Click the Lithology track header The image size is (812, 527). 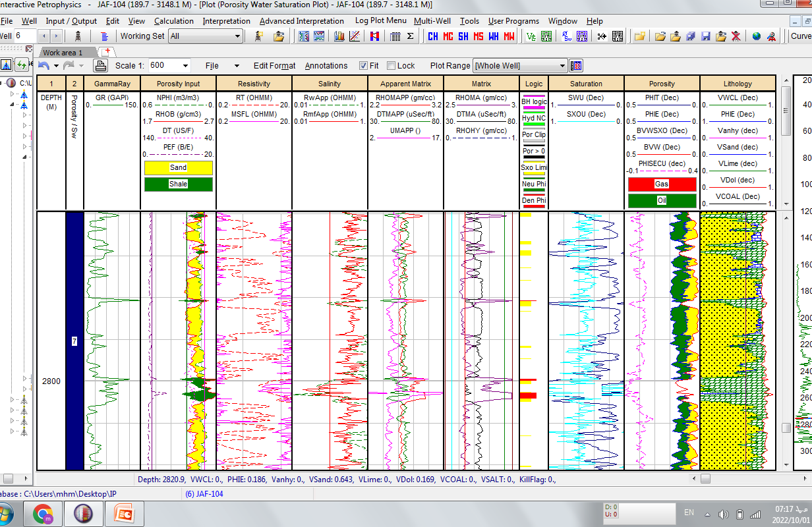738,84
